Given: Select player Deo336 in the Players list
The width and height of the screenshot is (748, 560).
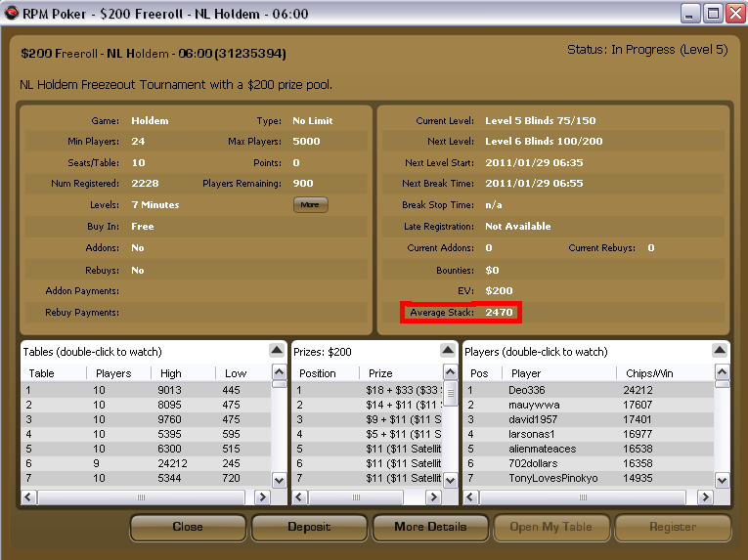Looking at the screenshot, I should [x=589, y=390].
